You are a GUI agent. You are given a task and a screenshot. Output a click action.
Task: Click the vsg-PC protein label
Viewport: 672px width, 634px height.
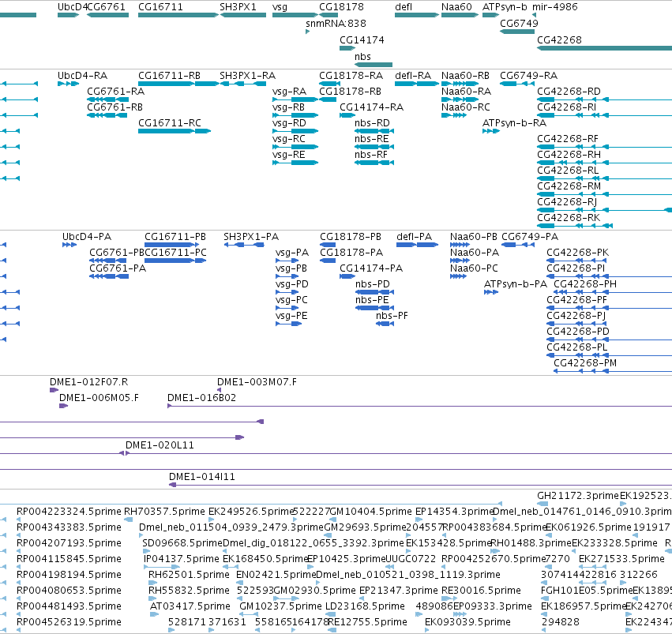291,300
